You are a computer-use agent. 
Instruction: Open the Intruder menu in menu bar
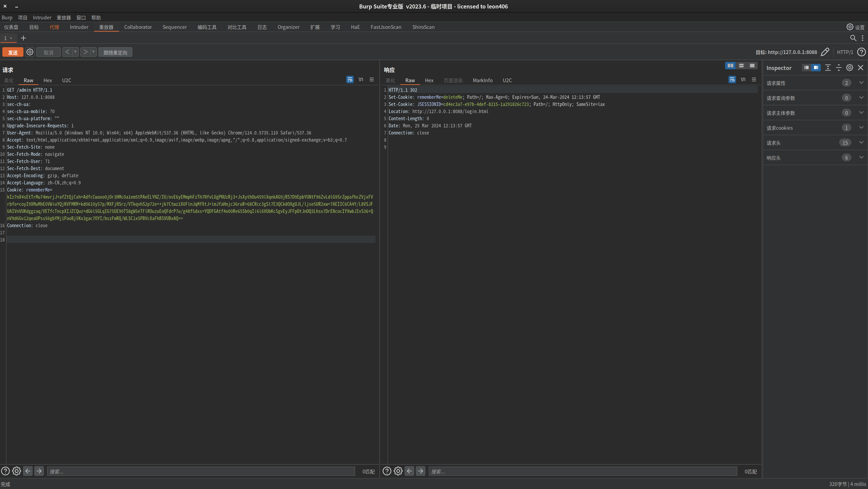coord(42,18)
